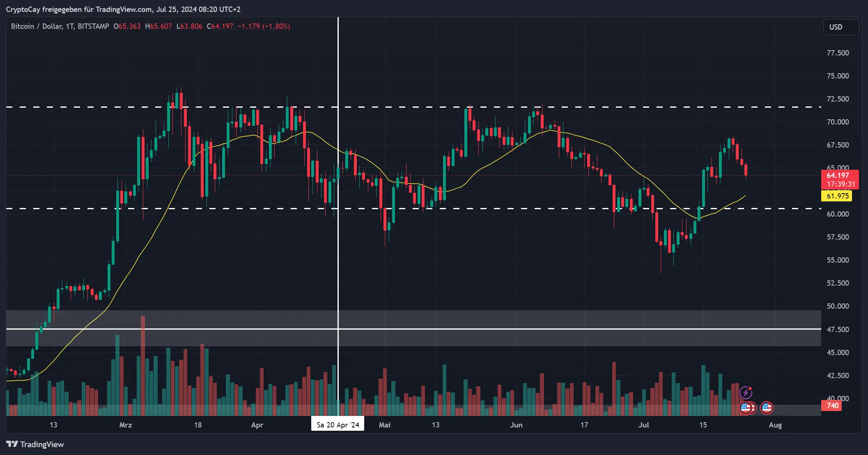Open the USD currency selector
The image size is (868, 455).
[x=841, y=27]
